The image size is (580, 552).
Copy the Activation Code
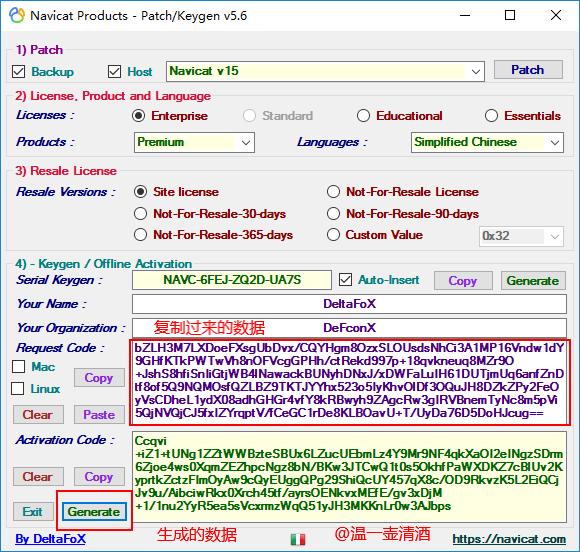(x=99, y=477)
